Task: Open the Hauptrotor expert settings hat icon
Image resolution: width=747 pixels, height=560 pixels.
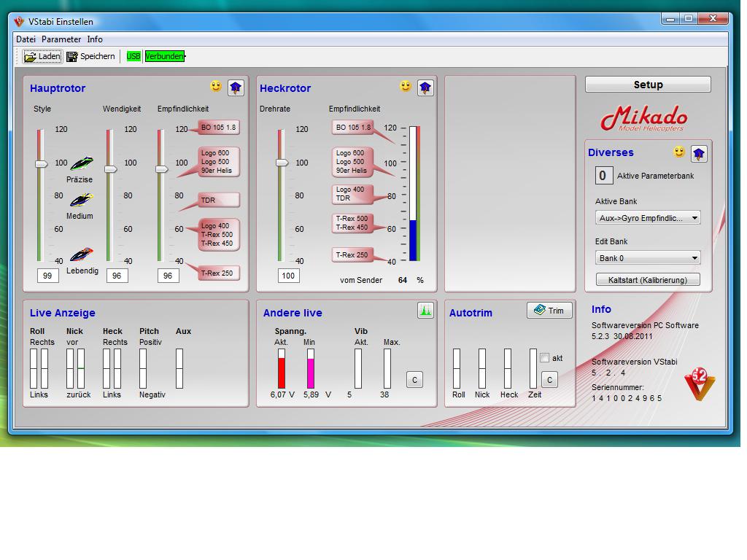Action: 236,87
